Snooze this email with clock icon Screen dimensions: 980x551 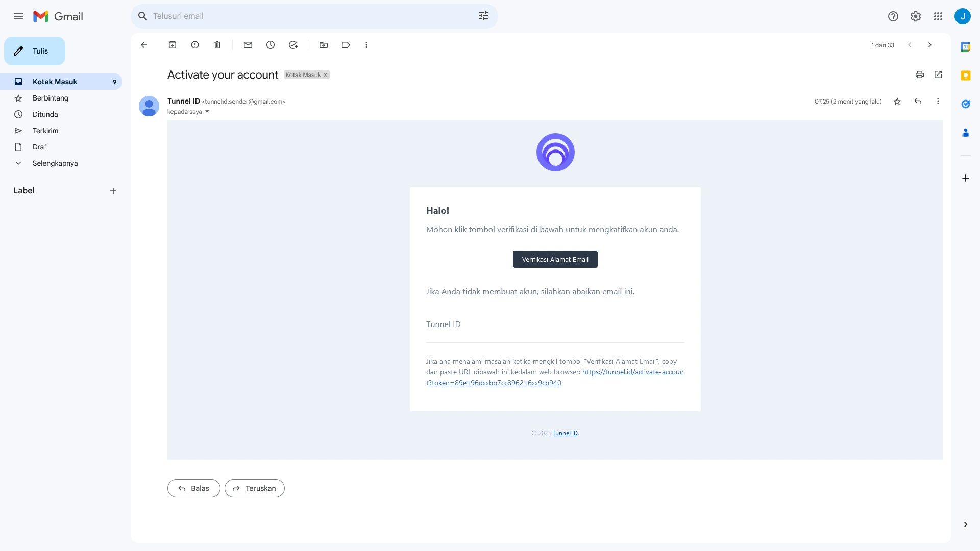click(x=271, y=45)
